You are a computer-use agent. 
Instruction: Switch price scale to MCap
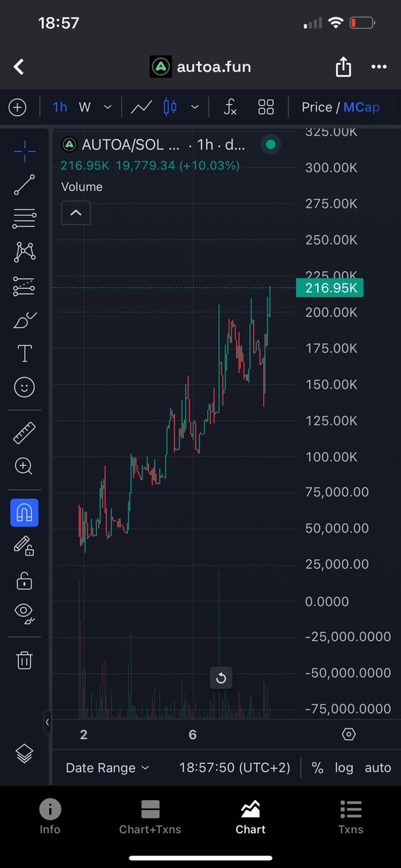tap(361, 107)
